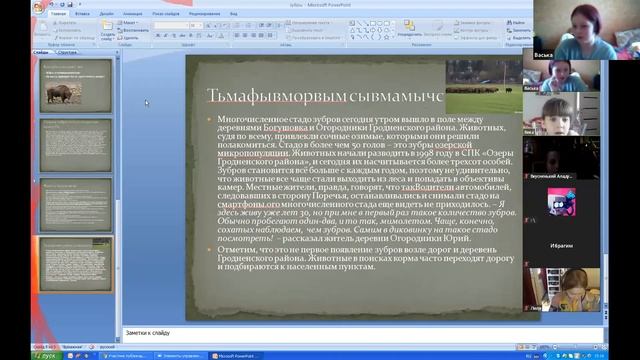Click the spelling check icon in status bar
Viewport: 640px width, 360px height.
tap(92, 347)
